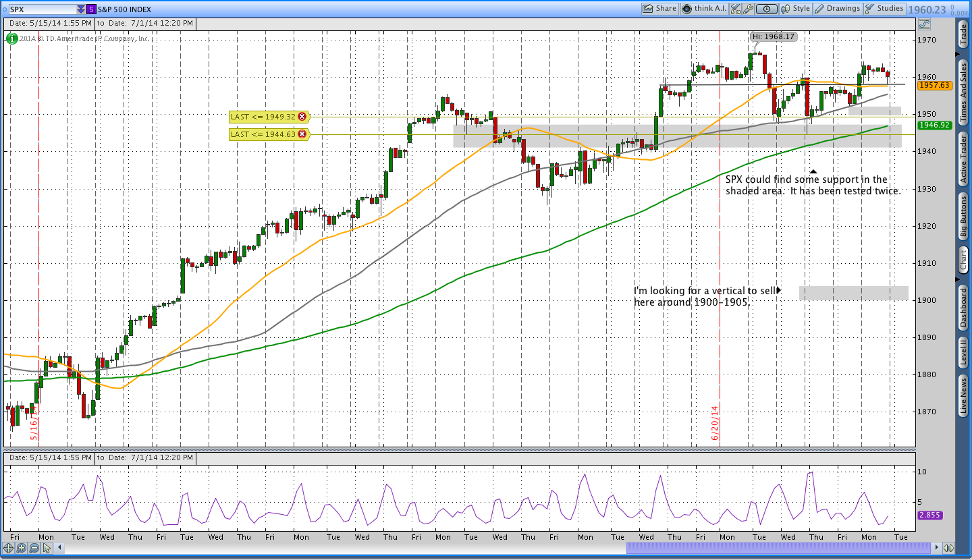The height and width of the screenshot is (560, 972).
Task: Select the Chart side tab
Action: pos(963,260)
